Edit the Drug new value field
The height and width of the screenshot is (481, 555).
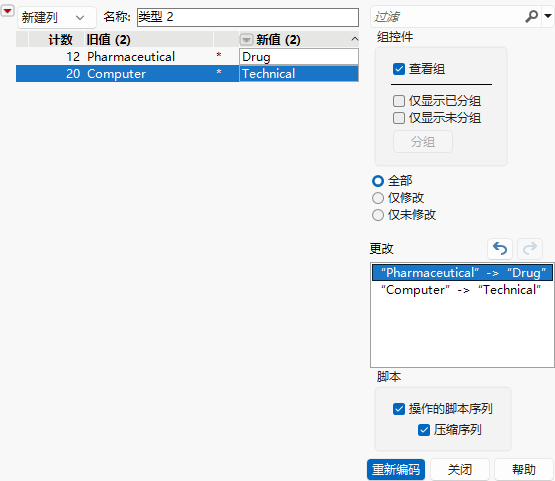pyautogui.click(x=299, y=57)
